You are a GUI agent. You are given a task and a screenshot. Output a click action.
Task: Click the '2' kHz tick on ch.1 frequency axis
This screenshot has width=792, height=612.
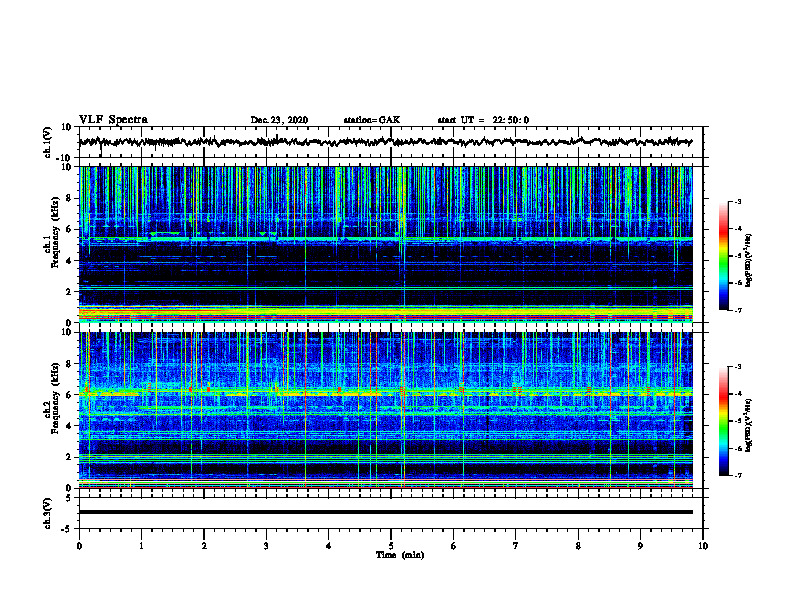tap(70, 292)
